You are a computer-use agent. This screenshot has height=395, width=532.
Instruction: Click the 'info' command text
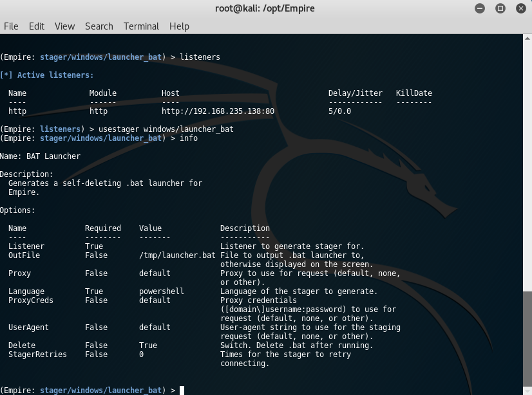[x=189, y=138]
